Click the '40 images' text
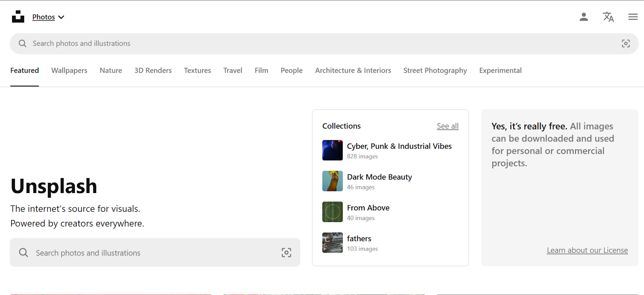The width and height of the screenshot is (644, 295). pyautogui.click(x=361, y=218)
